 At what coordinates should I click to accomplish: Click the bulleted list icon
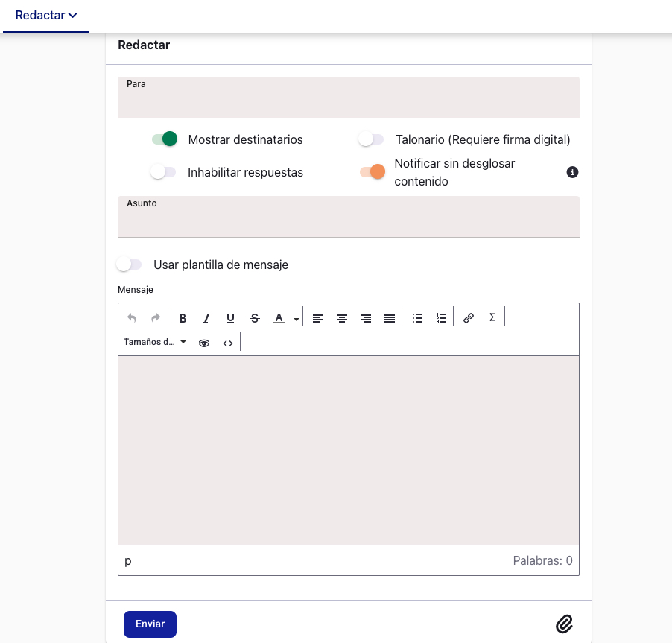pyautogui.click(x=418, y=318)
